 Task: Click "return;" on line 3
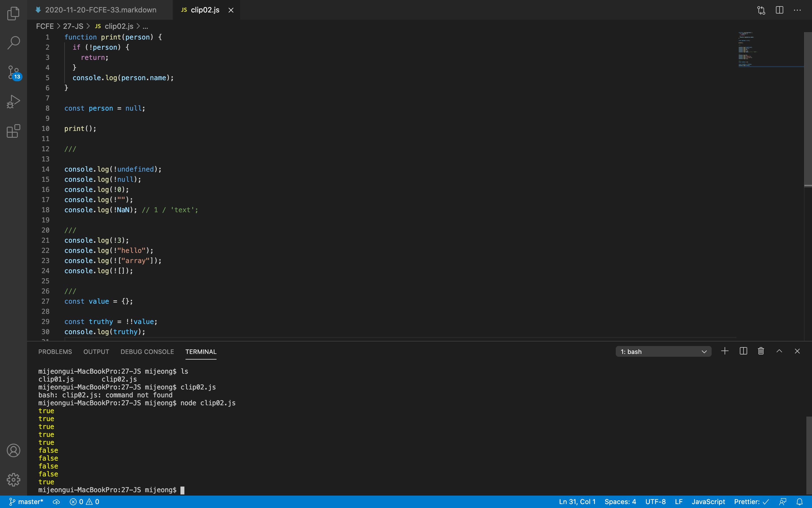tap(95, 58)
